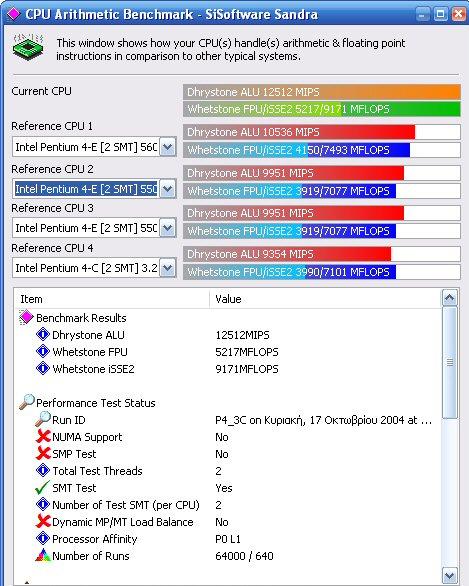This screenshot has height=586, width=469.
Task: Click the Run ID magnifier icon
Action: (x=43, y=419)
